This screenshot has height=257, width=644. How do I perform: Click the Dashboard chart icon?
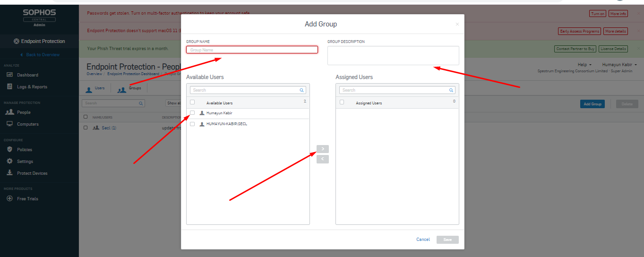pyautogui.click(x=9, y=75)
